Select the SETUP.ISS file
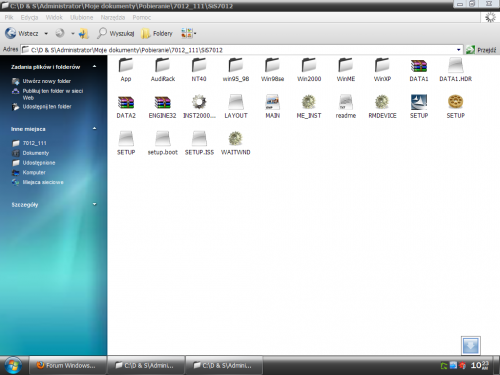This screenshot has height=375, width=500. coord(199,143)
